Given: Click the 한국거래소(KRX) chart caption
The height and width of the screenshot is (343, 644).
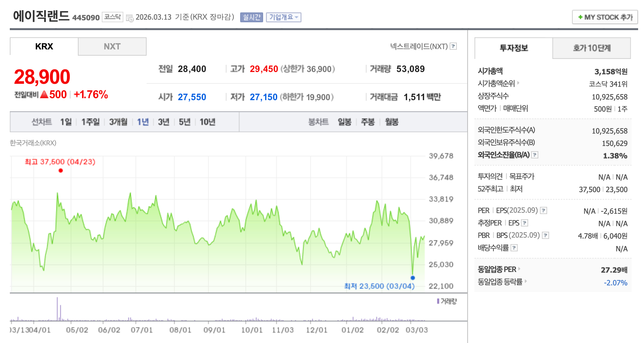Looking at the screenshot, I should [x=33, y=143].
